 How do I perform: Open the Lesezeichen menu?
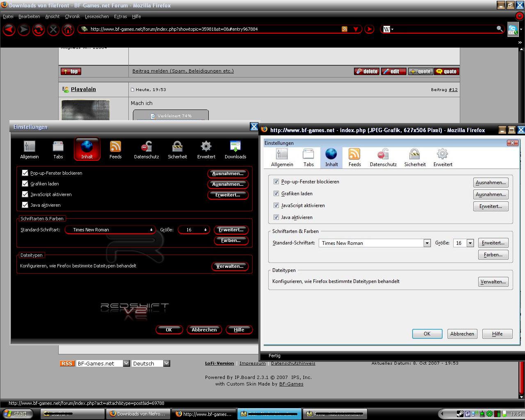(x=97, y=16)
